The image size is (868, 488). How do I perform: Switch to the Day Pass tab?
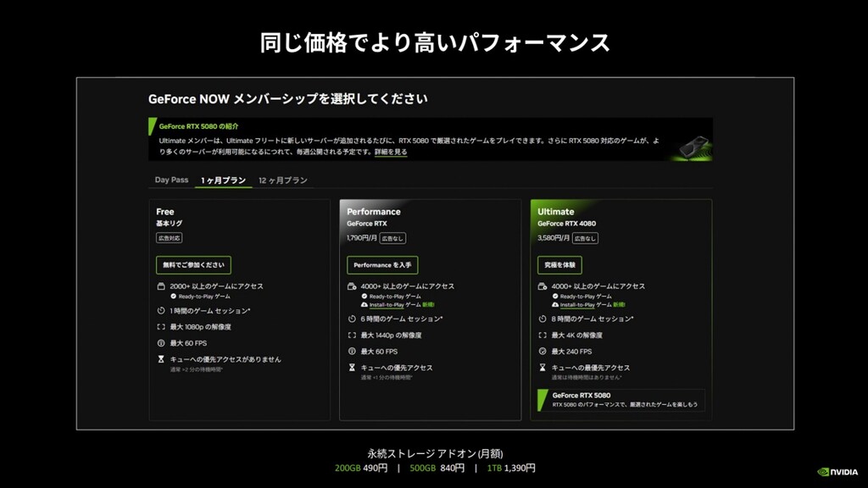tap(171, 180)
